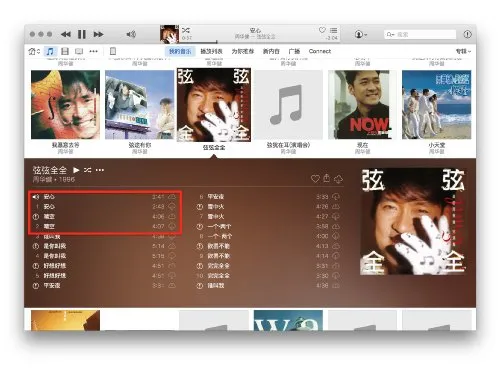Open the more libraries ellipsis menu
This screenshot has height=375, width=500.
click(93, 51)
